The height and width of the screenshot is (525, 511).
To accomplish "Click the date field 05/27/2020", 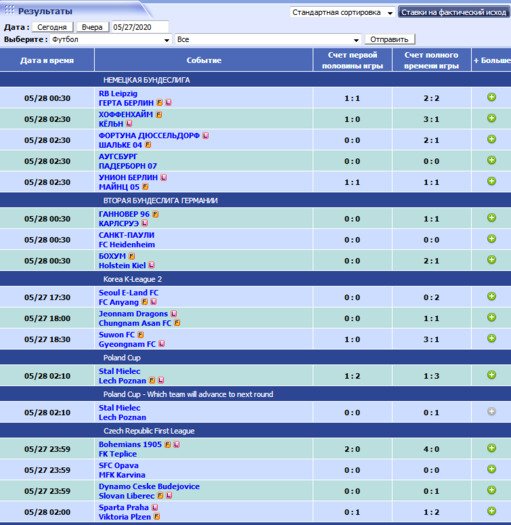I will pos(140,27).
